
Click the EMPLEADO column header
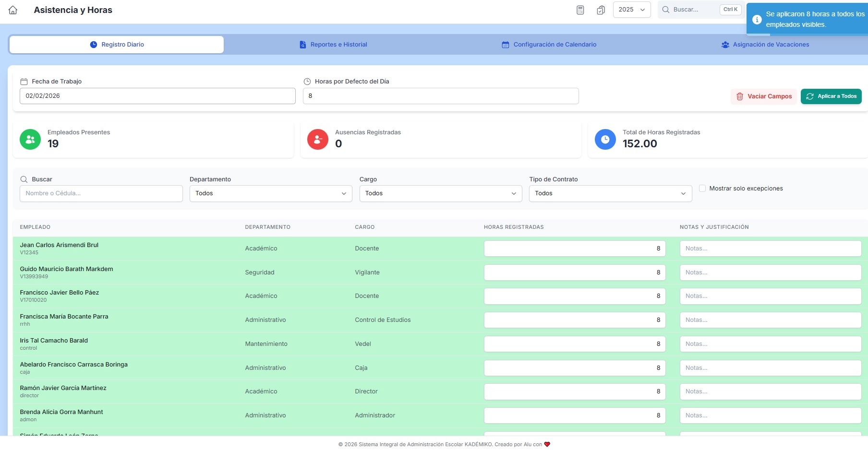(35, 227)
